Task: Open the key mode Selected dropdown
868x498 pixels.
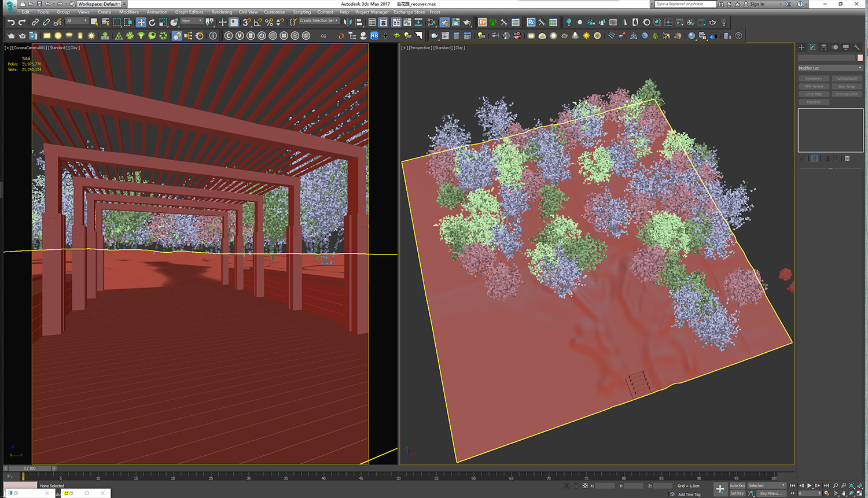Action: pyautogui.click(x=766, y=486)
